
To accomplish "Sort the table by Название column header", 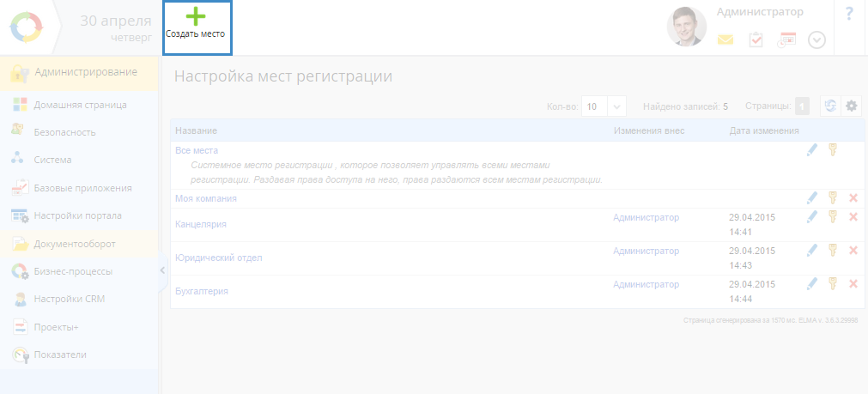I will (x=196, y=130).
